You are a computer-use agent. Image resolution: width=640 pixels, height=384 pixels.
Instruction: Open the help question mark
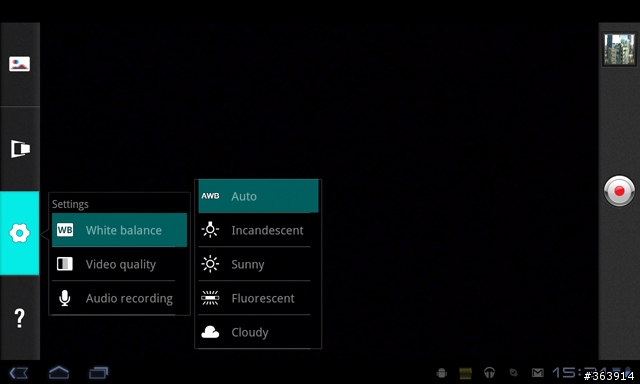tap(19, 318)
